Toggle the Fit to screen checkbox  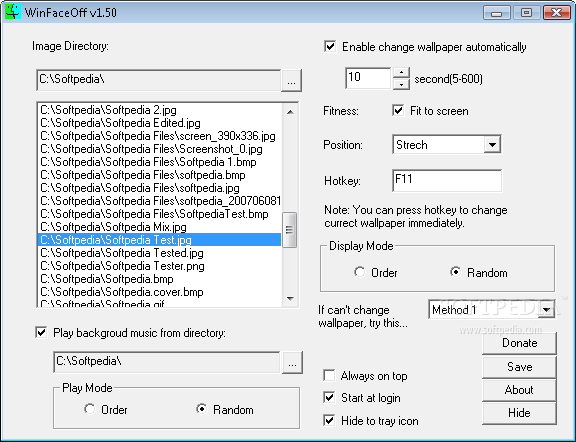click(398, 110)
